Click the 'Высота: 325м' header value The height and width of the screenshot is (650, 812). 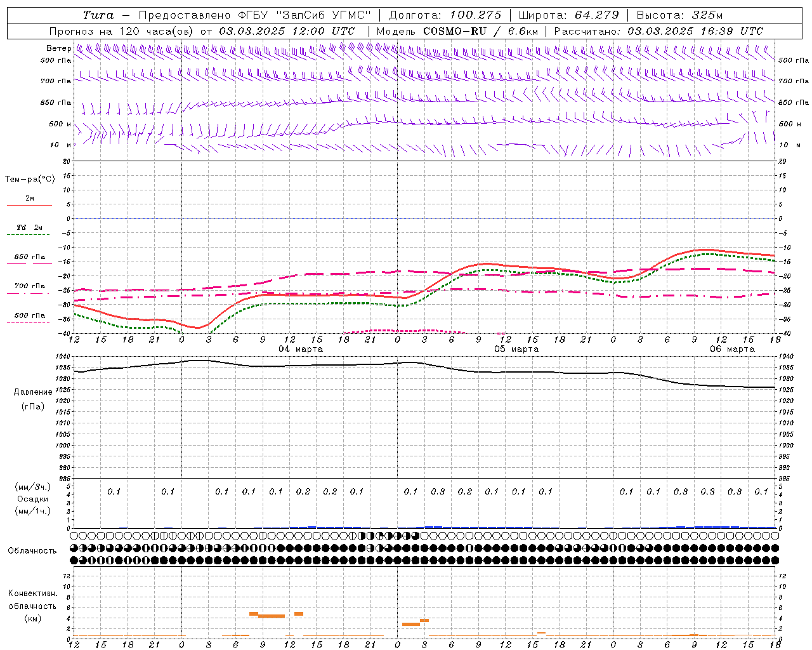[x=679, y=15]
